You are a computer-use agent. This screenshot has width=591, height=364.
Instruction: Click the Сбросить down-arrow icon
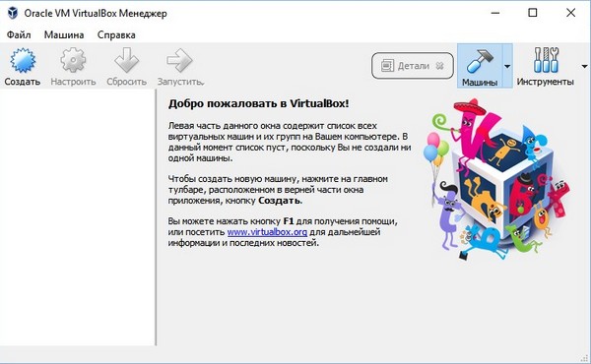point(127,60)
